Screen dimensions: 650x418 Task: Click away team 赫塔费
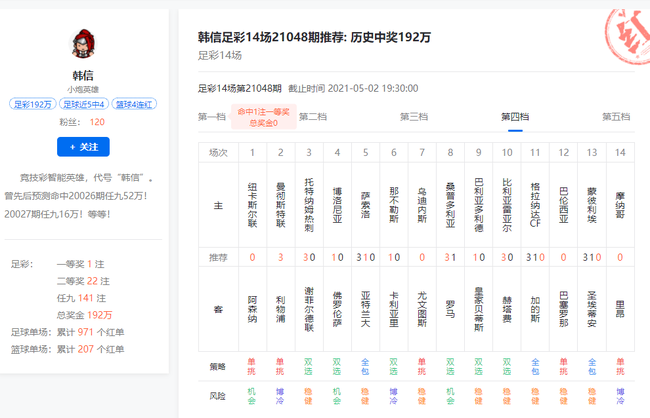[507, 309]
